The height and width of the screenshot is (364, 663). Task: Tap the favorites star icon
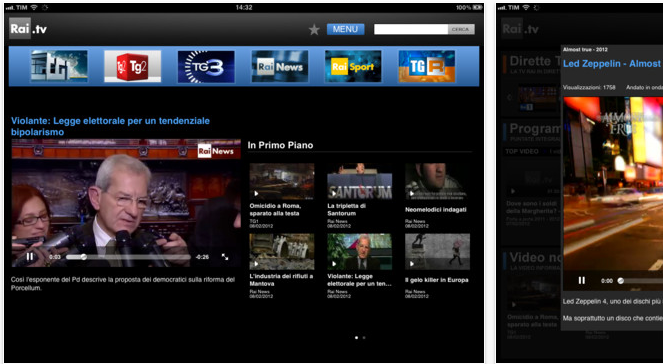(x=314, y=30)
